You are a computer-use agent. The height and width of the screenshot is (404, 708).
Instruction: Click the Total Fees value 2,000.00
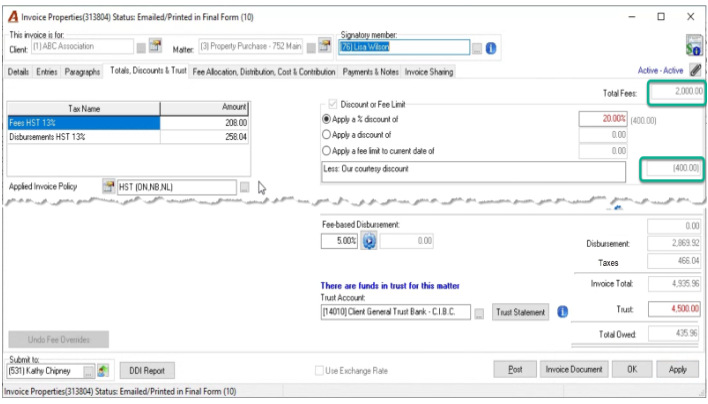pyautogui.click(x=676, y=91)
